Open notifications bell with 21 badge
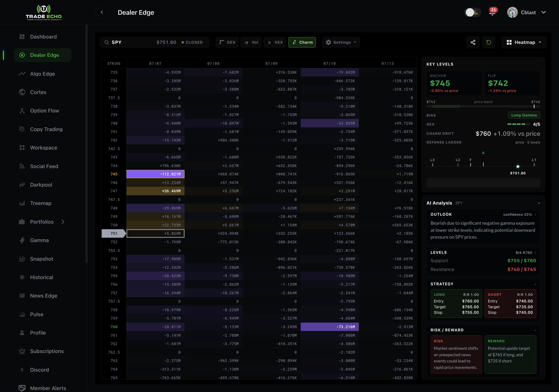 [493, 12]
